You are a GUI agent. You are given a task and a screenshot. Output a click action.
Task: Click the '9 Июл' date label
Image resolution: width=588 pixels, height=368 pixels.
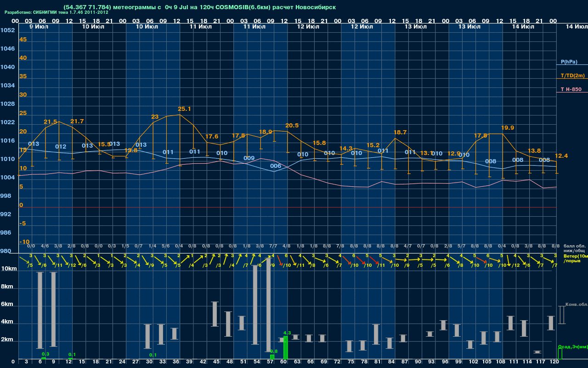[39, 27]
